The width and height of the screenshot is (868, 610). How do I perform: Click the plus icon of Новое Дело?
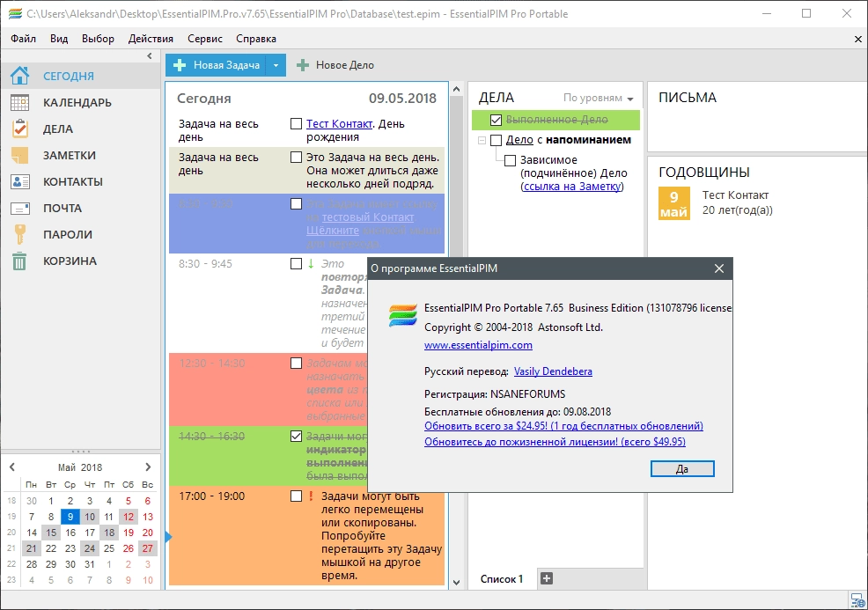(x=302, y=65)
